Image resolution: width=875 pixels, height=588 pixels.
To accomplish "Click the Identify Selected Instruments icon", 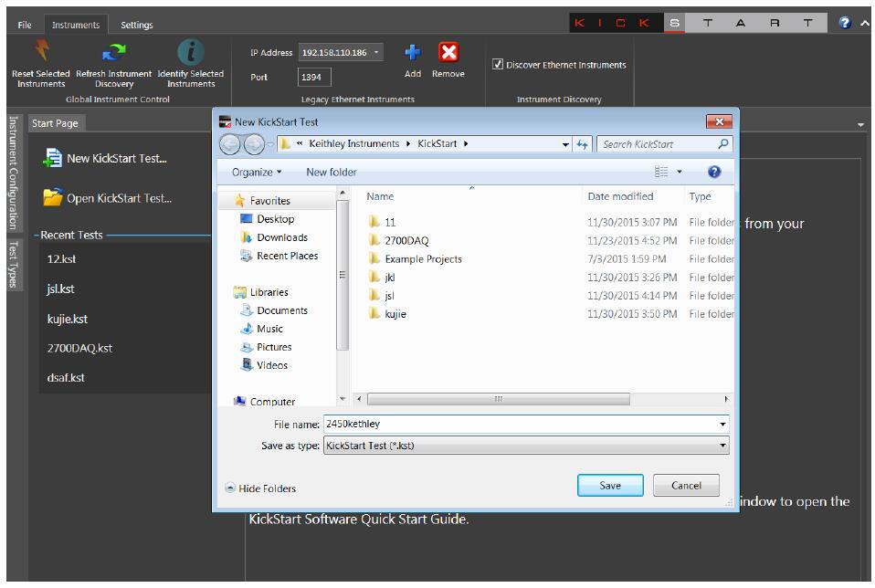I will point(191,52).
